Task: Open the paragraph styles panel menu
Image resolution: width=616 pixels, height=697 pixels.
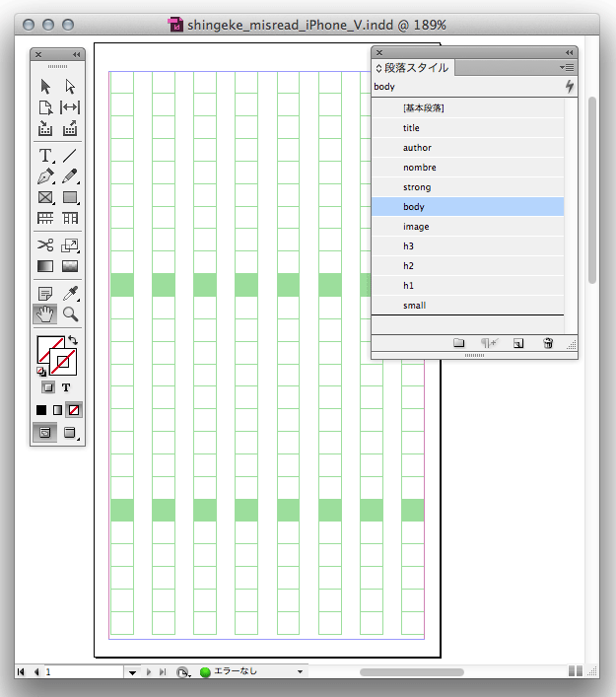Action: (x=567, y=67)
